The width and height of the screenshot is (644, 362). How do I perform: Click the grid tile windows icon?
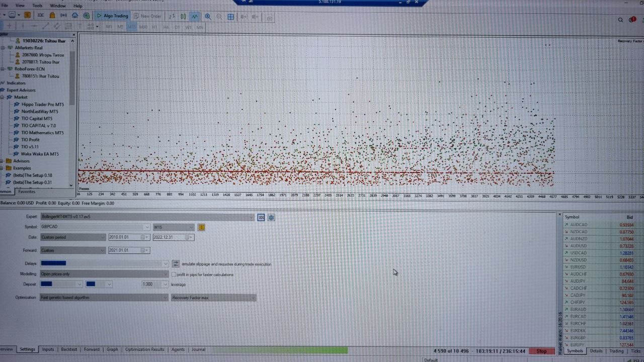coord(231,17)
